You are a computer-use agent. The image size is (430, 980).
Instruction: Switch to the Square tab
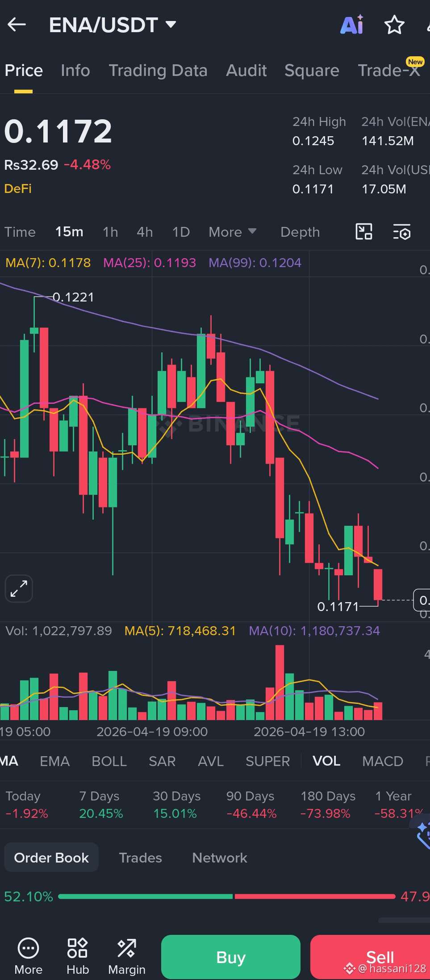312,71
